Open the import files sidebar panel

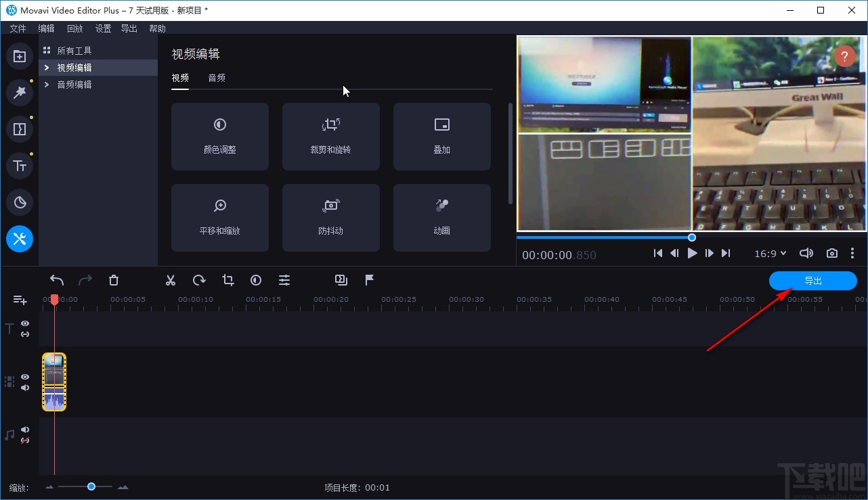tap(20, 56)
